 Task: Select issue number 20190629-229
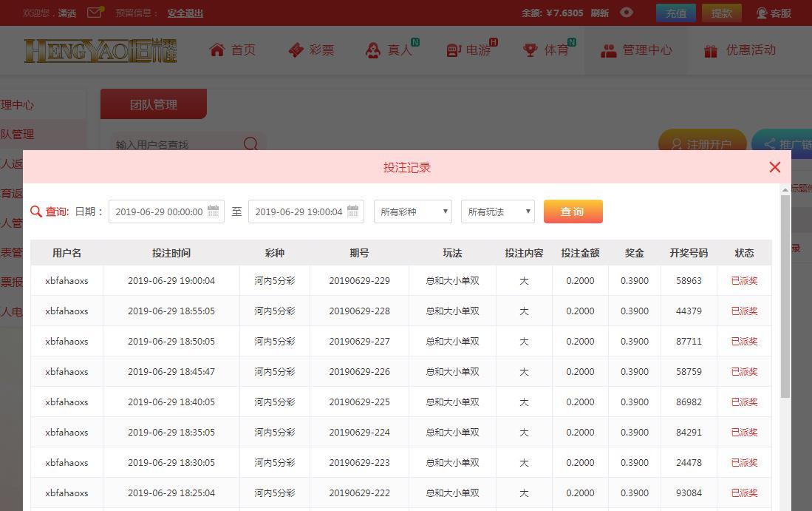[x=359, y=281]
